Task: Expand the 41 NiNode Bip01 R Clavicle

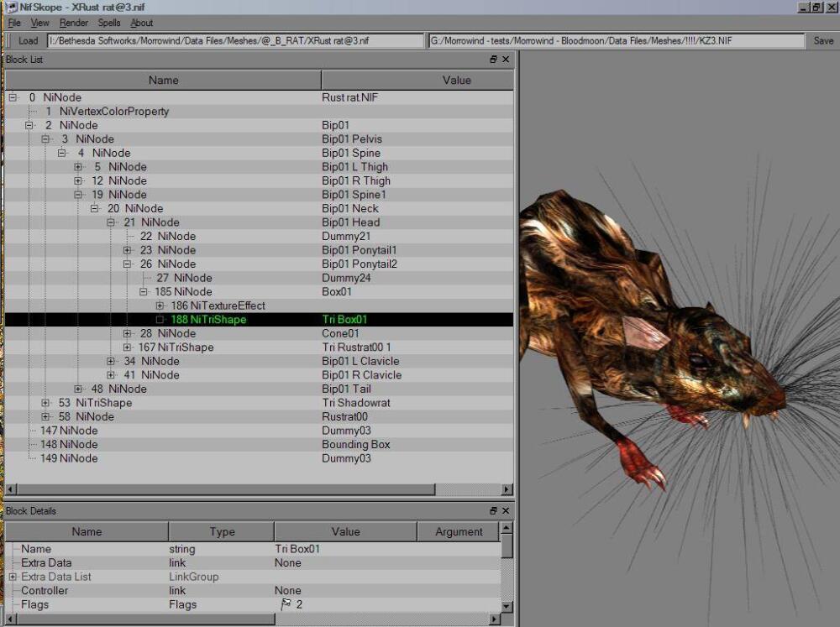Action: pyautogui.click(x=111, y=375)
